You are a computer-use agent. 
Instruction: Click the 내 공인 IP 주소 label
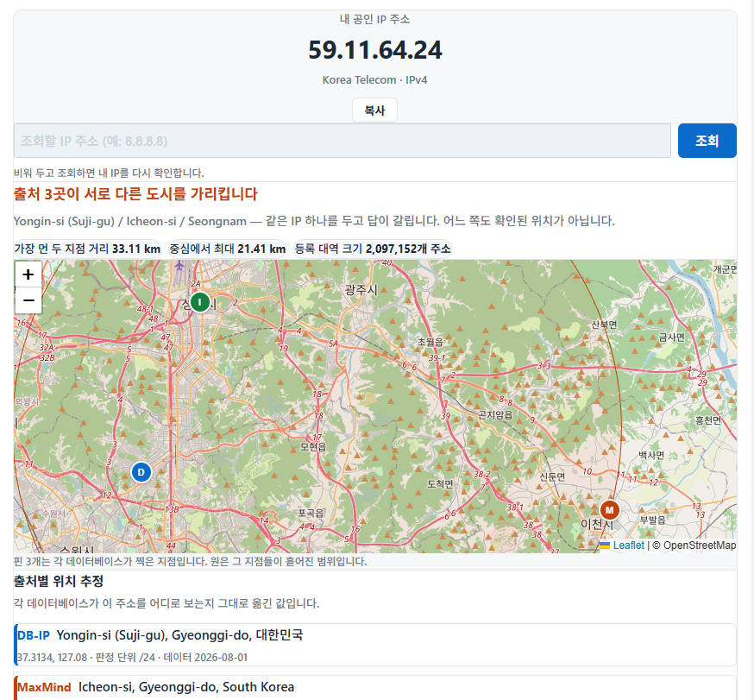(x=374, y=19)
